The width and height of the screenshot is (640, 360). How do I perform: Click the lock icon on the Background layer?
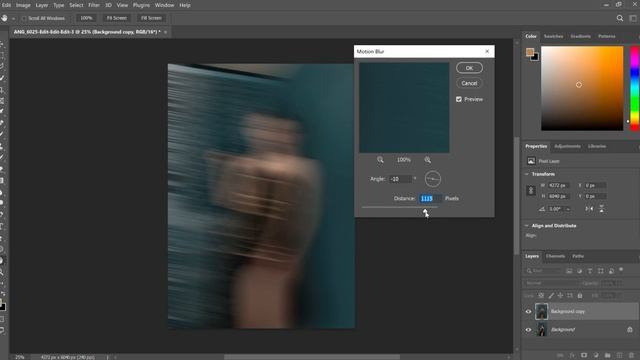pos(630,329)
